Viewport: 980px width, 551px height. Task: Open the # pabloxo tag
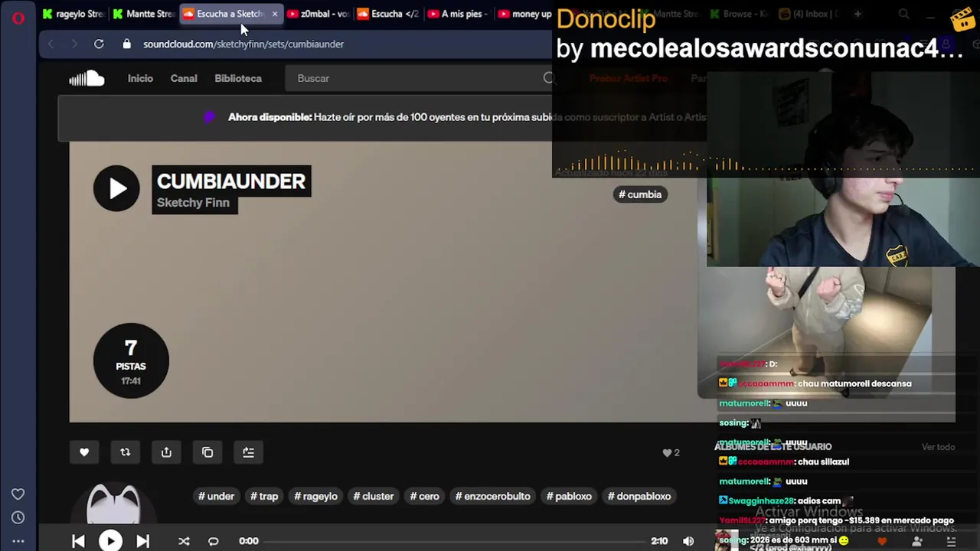(569, 496)
